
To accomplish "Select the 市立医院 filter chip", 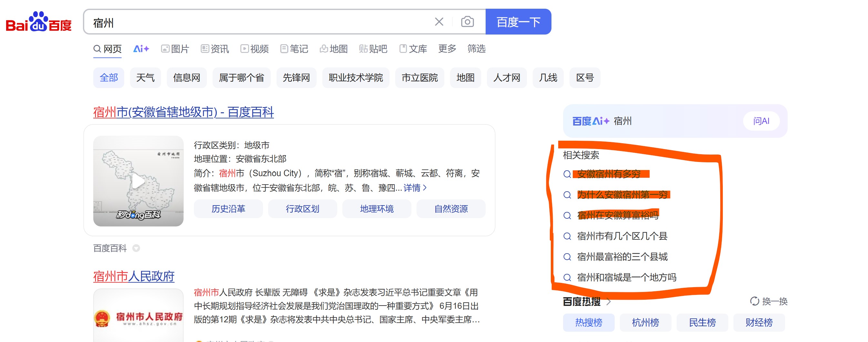I will click(420, 78).
